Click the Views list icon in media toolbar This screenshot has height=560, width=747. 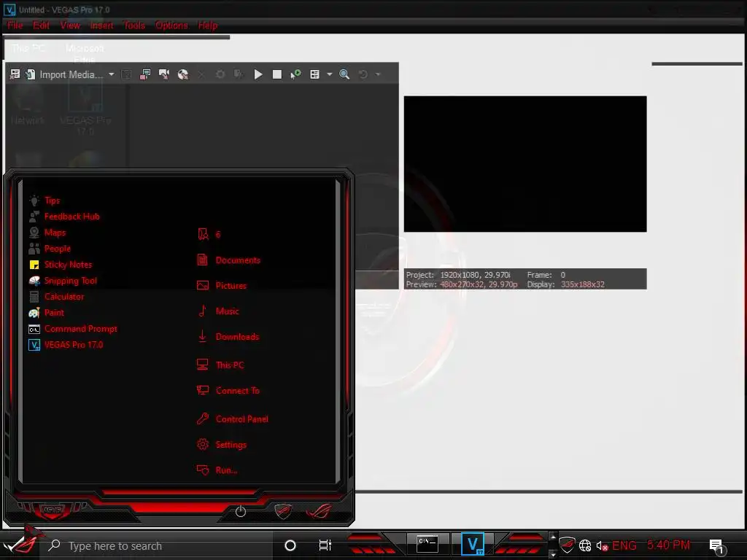coord(315,74)
